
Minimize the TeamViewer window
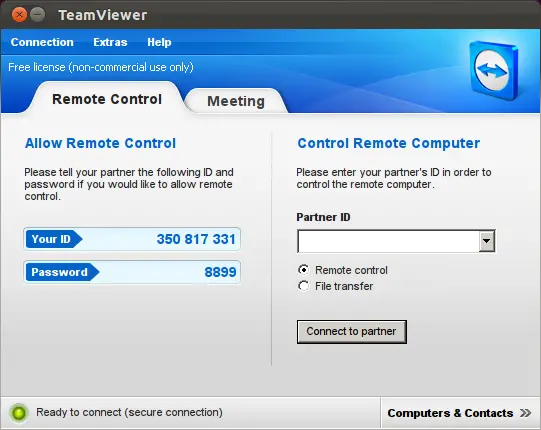[x=38, y=15]
